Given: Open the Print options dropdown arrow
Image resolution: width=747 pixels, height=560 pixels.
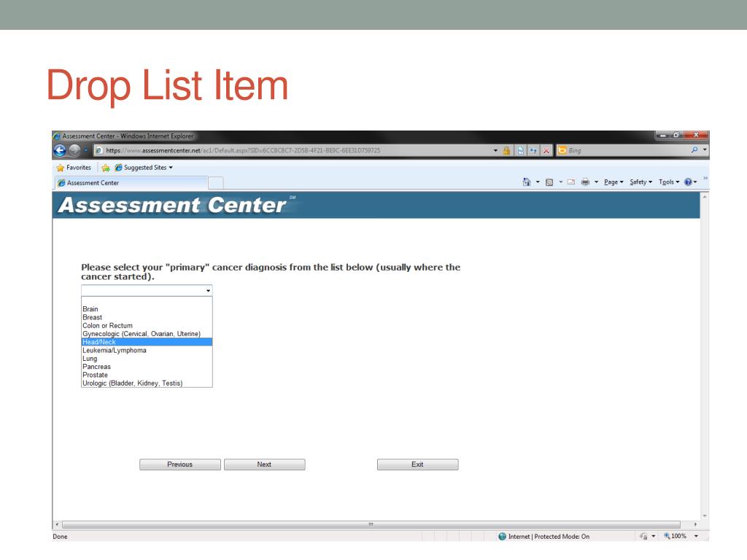Looking at the screenshot, I should (x=596, y=182).
